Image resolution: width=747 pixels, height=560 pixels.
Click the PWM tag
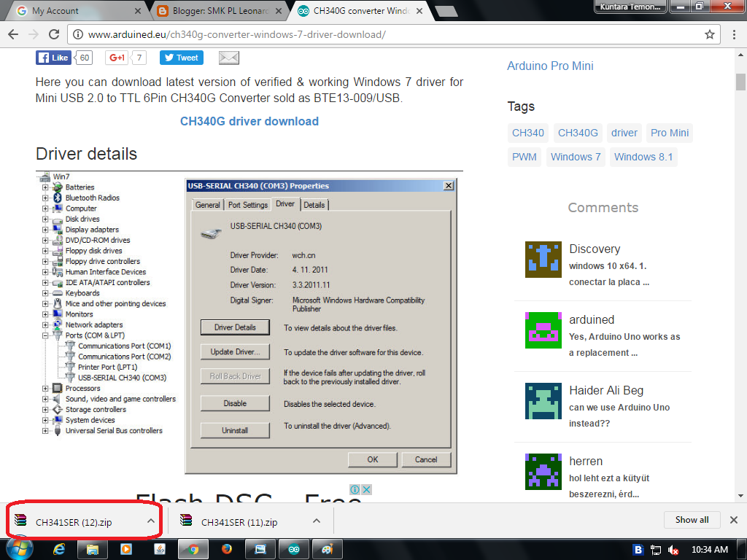point(524,157)
